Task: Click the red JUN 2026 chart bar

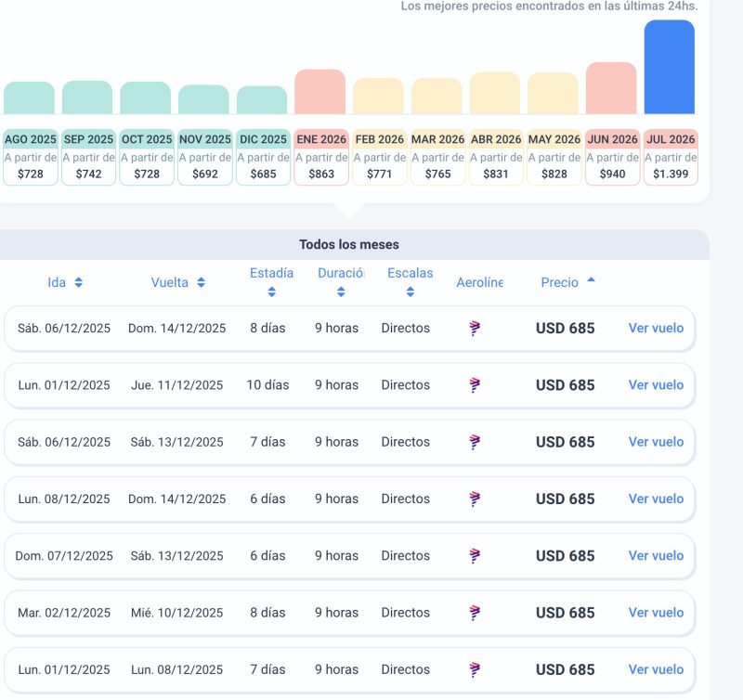Action: [x=611, y=88]
